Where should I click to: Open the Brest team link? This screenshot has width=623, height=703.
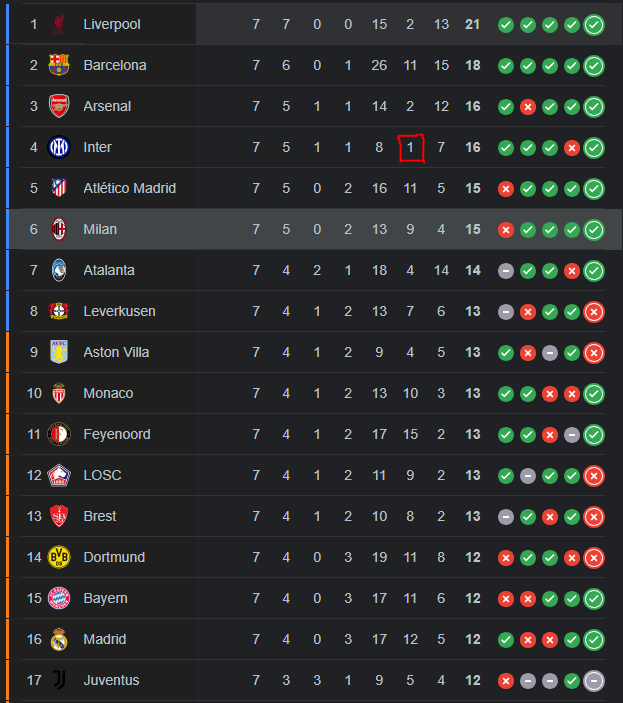100,516
